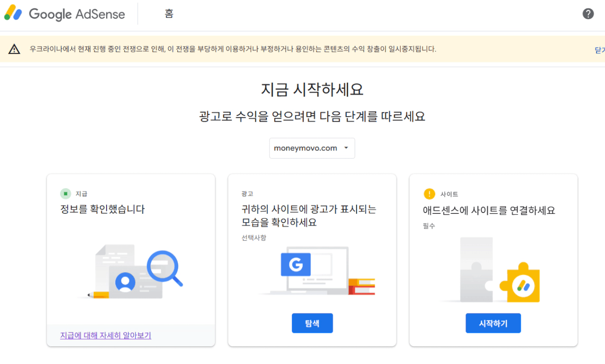Select the 홈 tab in header
Image resolution: width=605 pixels, height=364 pixels.
point(169,14)
